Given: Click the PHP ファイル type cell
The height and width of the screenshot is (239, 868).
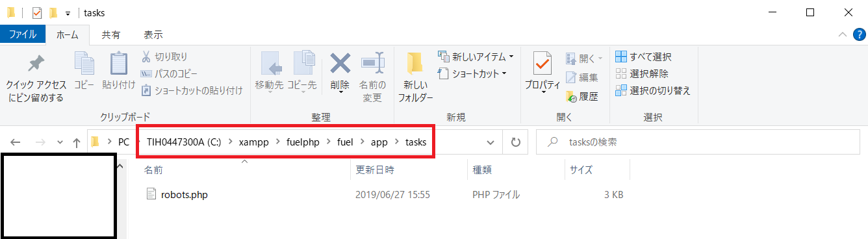Looking at the screenshot, I should [x=496, y=194].
